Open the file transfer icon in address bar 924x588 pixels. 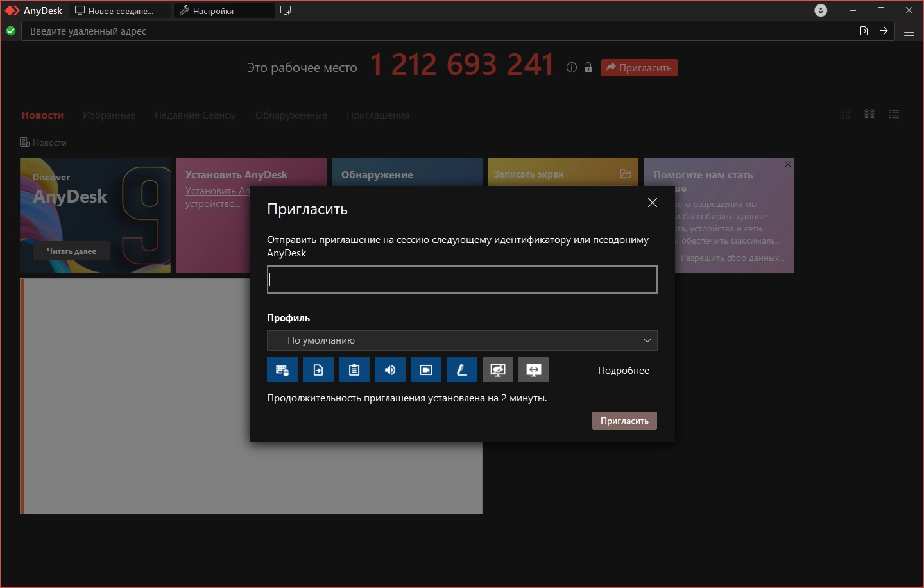(x=864, y=31)
